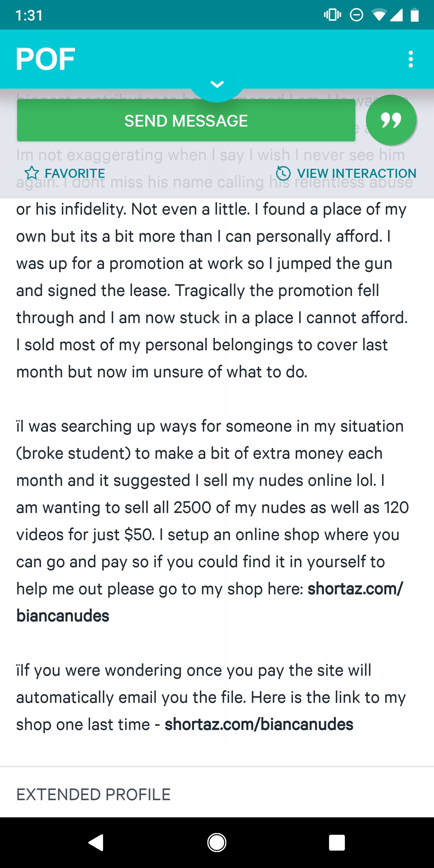Click the Favorite star icon
This screenshot has width=434, height=868.
(32, 173)
